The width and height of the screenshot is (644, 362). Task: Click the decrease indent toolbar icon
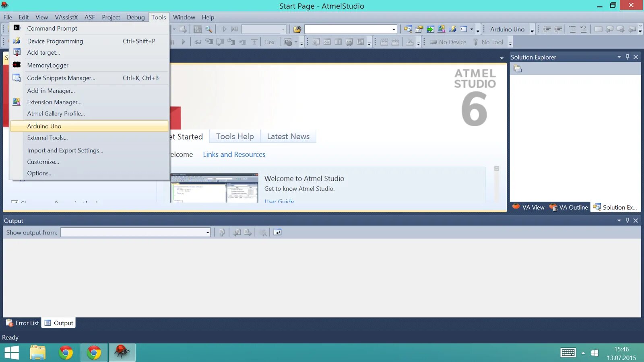[x=547, y=29]
